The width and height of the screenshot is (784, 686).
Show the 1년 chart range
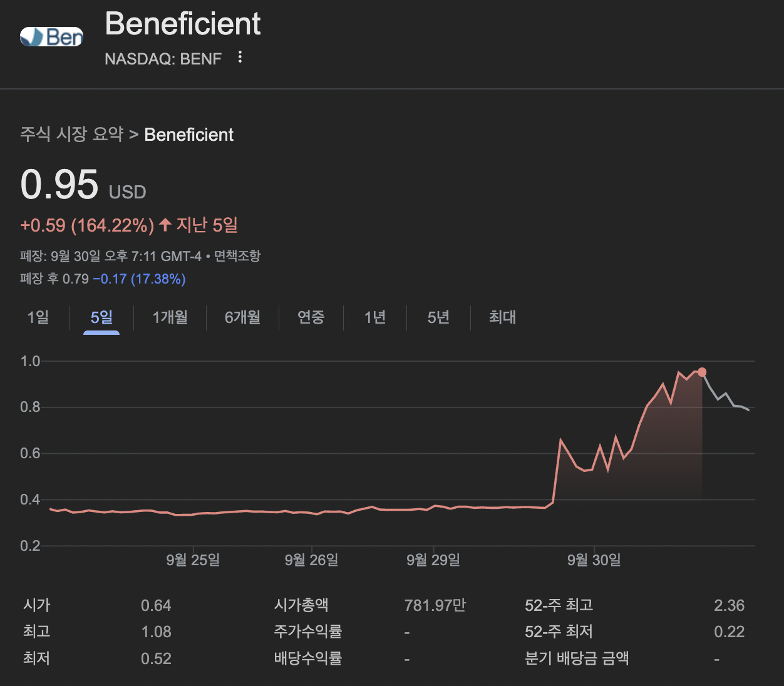pos(375,317)
